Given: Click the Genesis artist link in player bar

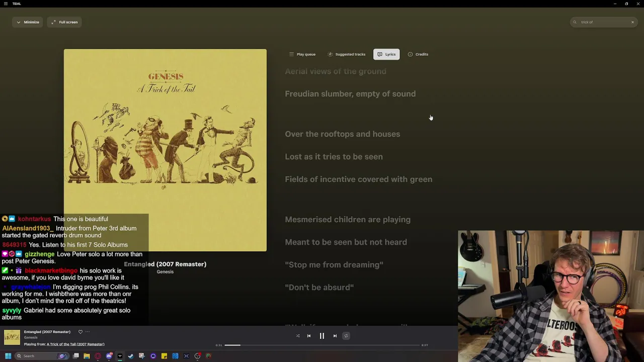Looking at the screenshot, I should tap(31, 338).
